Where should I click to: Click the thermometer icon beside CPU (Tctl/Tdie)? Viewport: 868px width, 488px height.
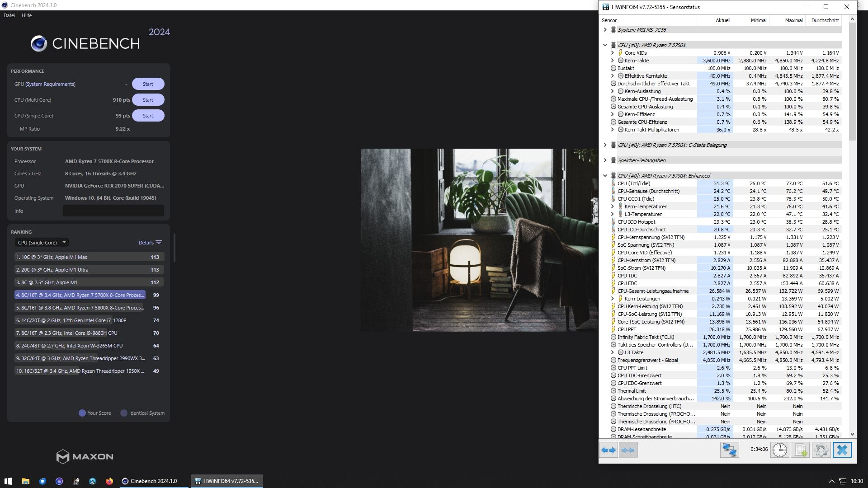click(x=613, y=183)
